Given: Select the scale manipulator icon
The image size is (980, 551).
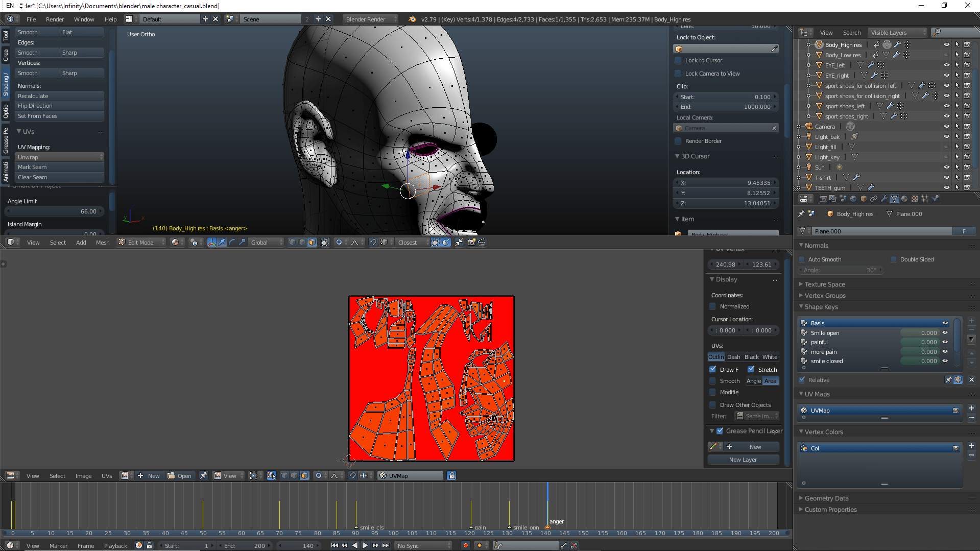Looking at the screenshot, I should [x=242, y=243].
